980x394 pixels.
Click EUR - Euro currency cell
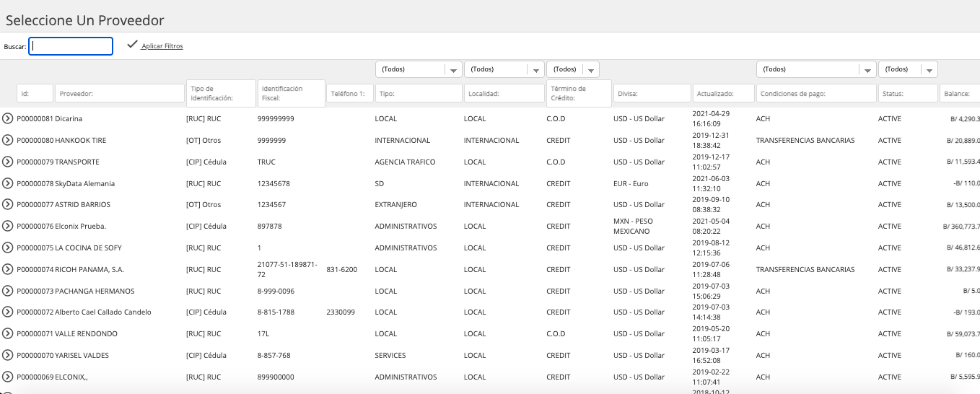(x=631, y=183)
